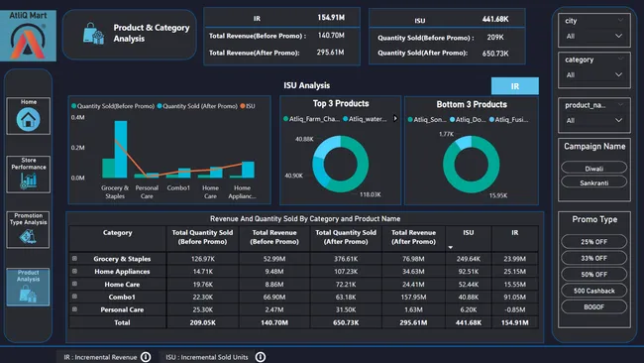This screenshot has width=644, height=363.
Task: Click the 295.61M Total Revenue(After Promo) card value
Action: point(331,53)
